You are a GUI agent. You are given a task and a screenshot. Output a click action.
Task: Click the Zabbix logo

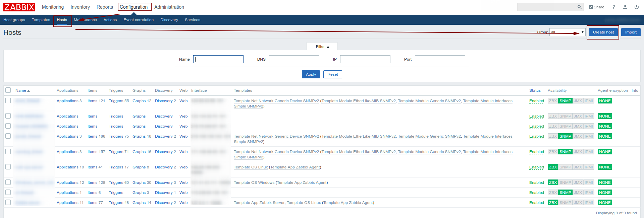coord(19,7)
